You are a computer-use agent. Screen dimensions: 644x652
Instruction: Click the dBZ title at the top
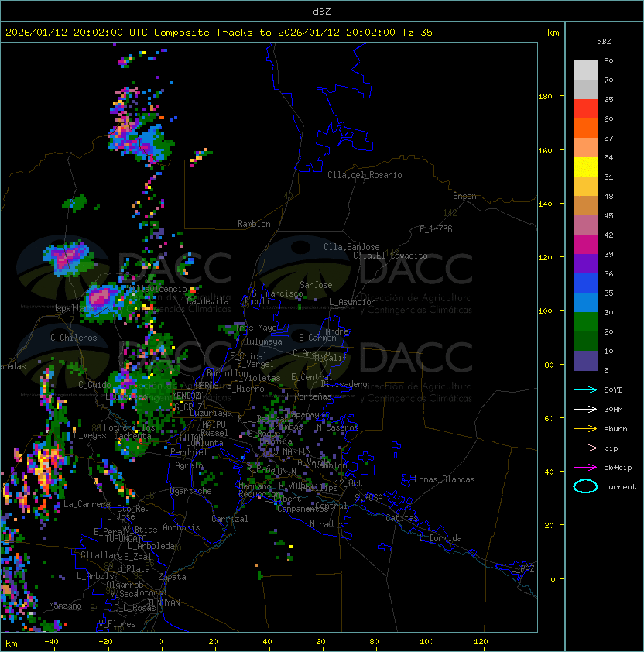(322, 11)
